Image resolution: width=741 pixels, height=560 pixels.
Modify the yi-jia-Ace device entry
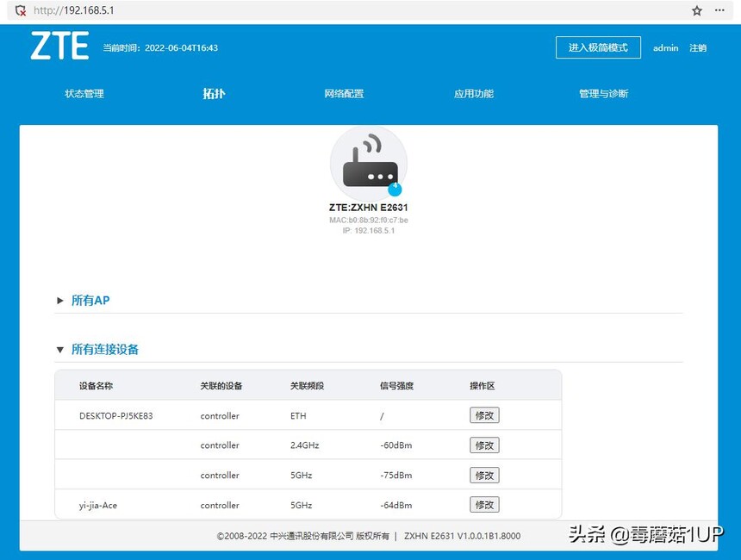click(x=484, y=505)
